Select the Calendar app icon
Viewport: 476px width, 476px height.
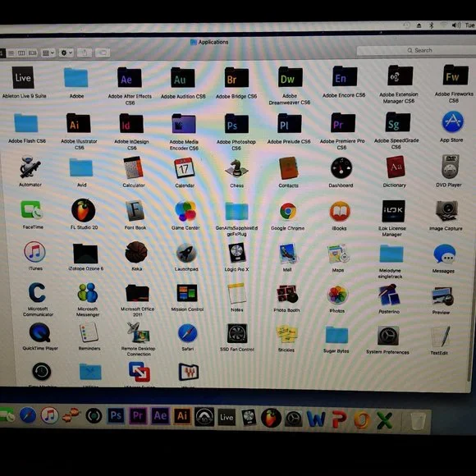pos(185,168)
